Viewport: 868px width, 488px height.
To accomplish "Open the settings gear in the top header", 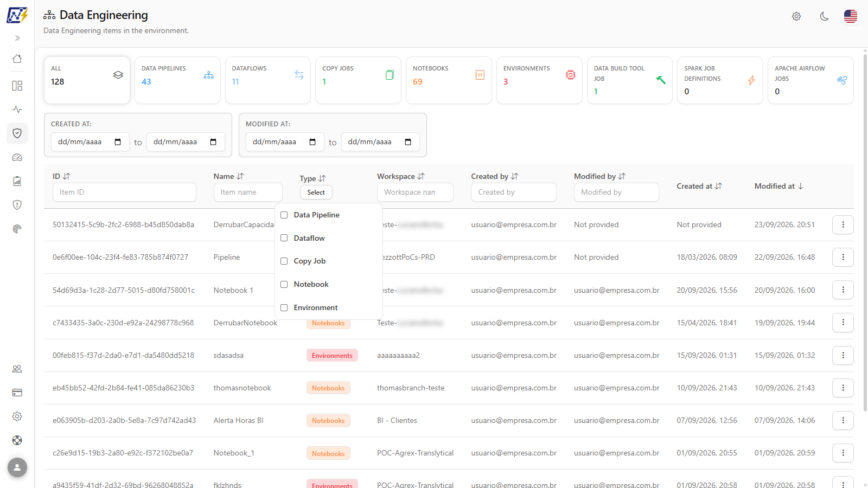I will pyautogui.click(x=796, y=16).
